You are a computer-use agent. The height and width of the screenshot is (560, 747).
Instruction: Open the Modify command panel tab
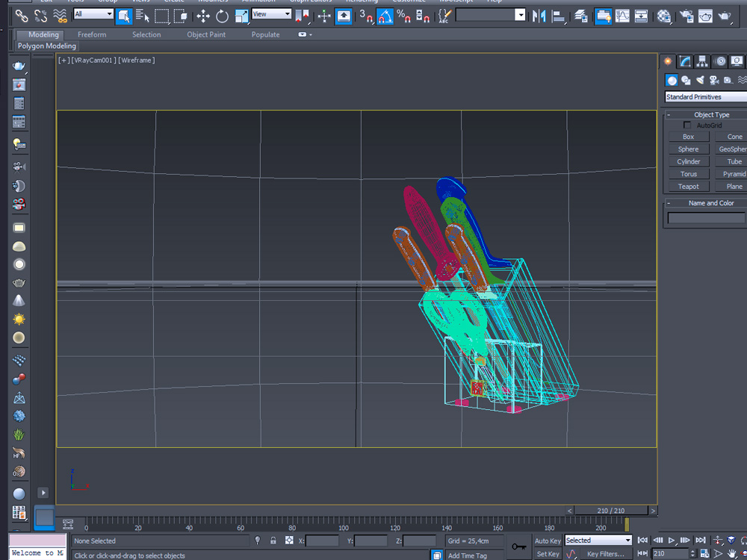685,61
